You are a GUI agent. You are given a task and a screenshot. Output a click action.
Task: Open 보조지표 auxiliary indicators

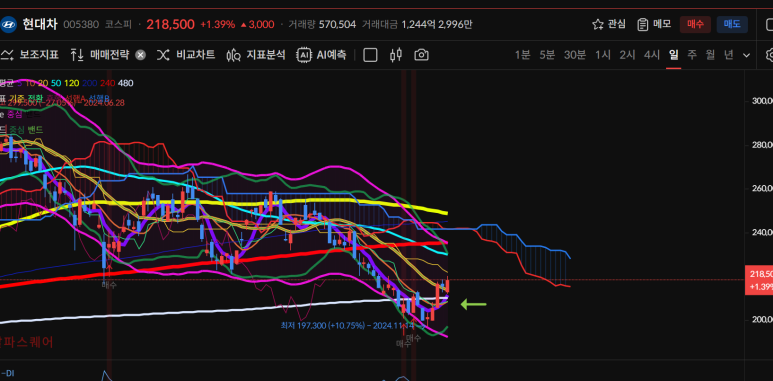pos(30,55)
